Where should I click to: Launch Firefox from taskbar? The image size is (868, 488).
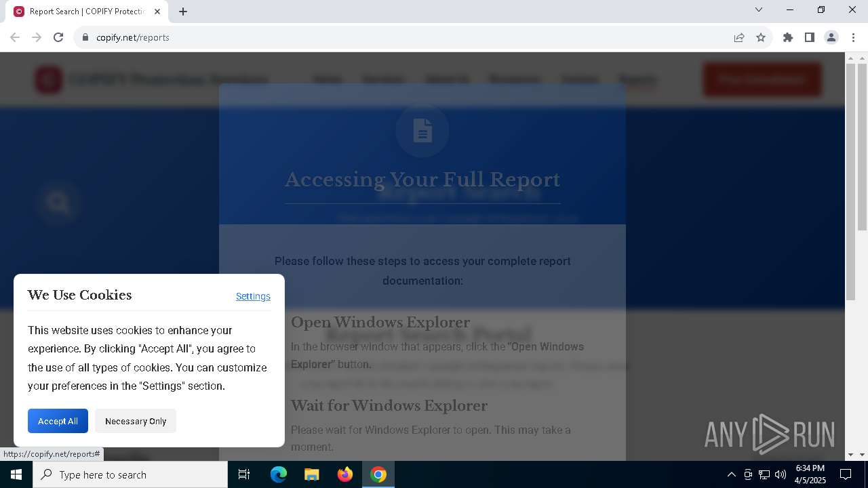click(x=345, y=474)
